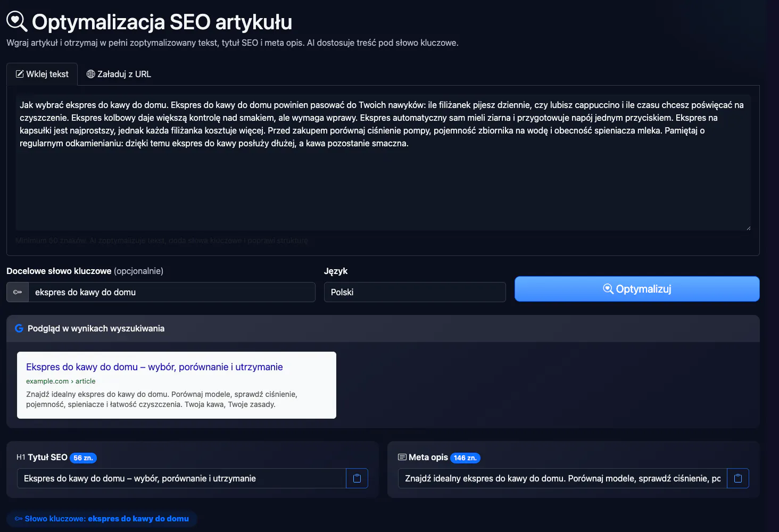Click the 146 zn. character count badge
Image resolution: width=779 pixels, height=532 pixels.
pyautogui.click(x=465, y=458)
